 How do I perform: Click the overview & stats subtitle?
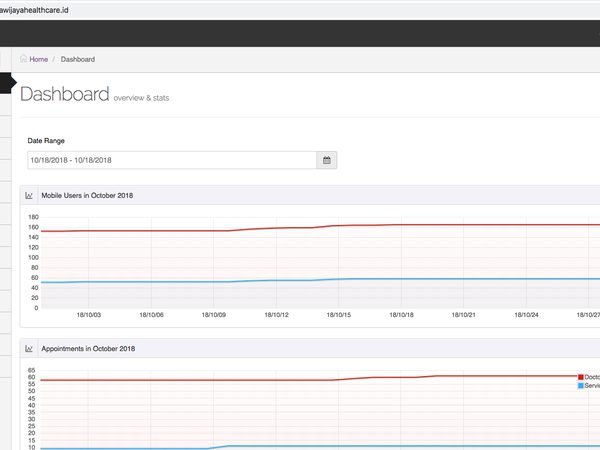[141, 98]
